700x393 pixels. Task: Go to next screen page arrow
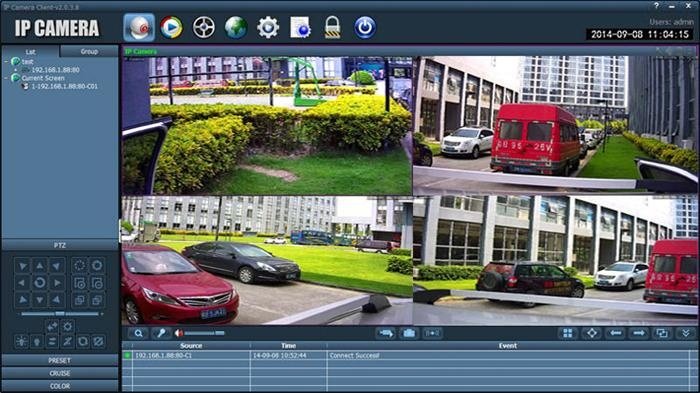click(x=639, y=333)
